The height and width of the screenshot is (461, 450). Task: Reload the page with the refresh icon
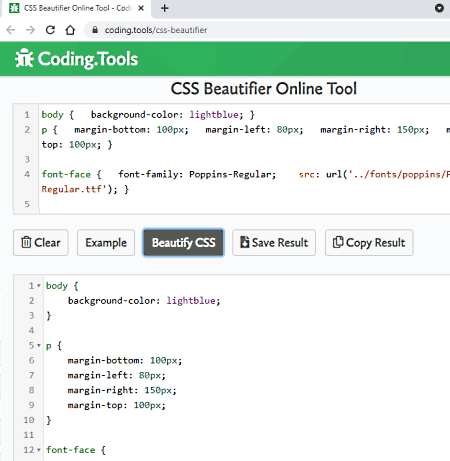(x=50, y=30)
